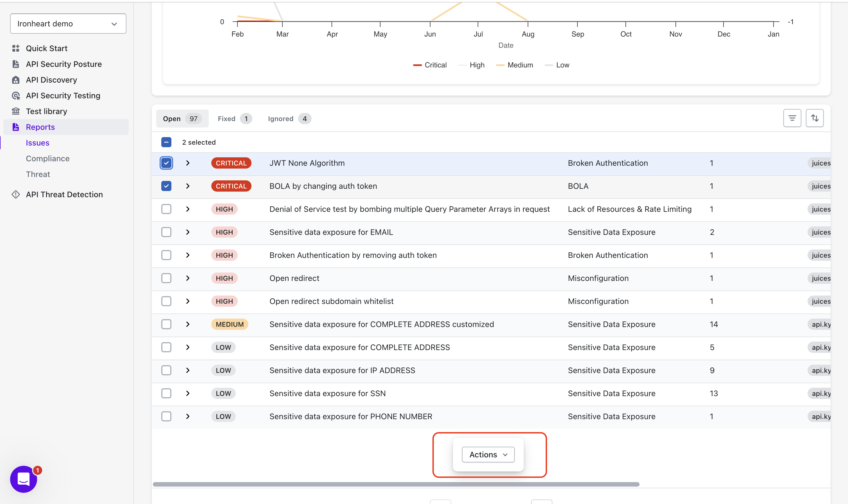Viewport: 848px width, 504px height.
Task: Select the Open redirect issue checkbox
Action: pyautogui.click(x=166, y=278)
